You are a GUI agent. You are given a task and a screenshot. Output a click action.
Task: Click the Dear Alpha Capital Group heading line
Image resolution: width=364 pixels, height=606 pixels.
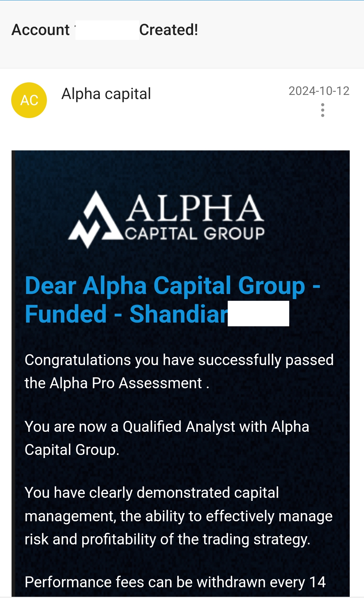[173, 285]
